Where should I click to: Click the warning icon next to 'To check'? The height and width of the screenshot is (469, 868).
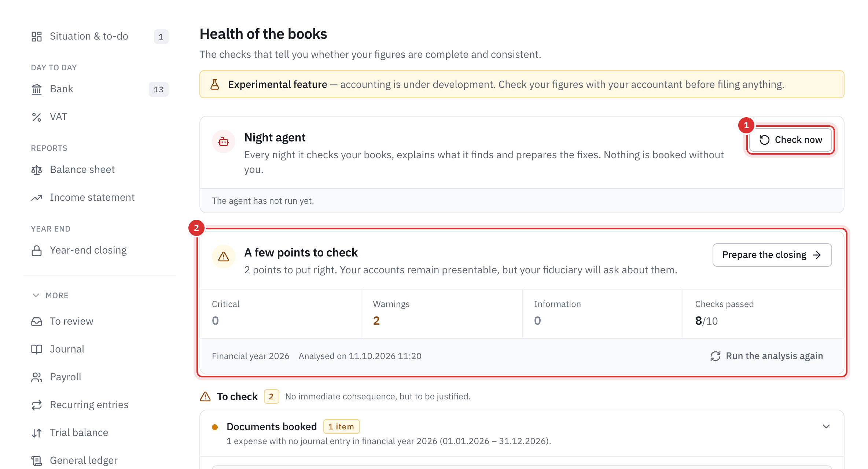click(x=205, y=396)
